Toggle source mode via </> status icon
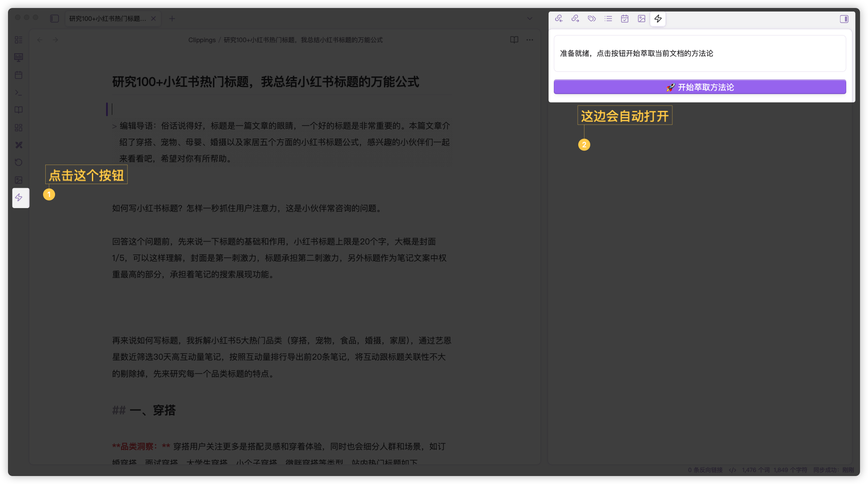The height and width of the screenshot is (484, 868). click(732, 470)
